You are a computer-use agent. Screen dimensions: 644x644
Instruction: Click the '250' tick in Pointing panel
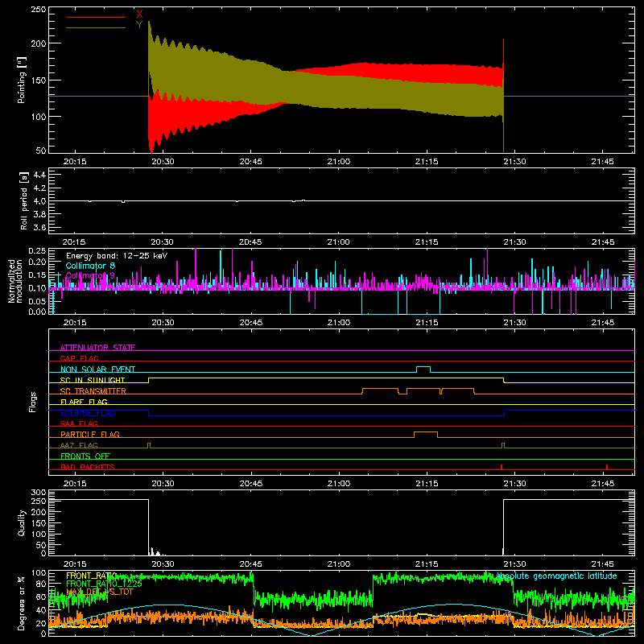tap(39, 9)
